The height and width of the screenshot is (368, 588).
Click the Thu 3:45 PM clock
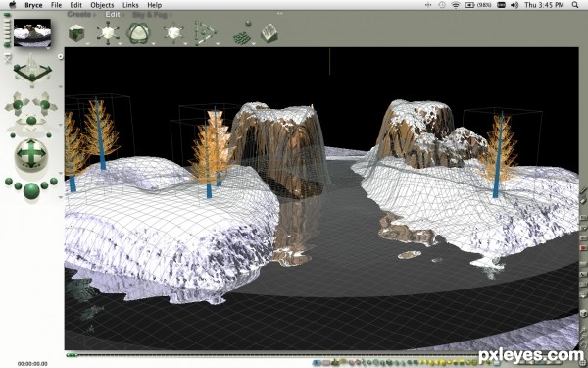tap(544, 5)
